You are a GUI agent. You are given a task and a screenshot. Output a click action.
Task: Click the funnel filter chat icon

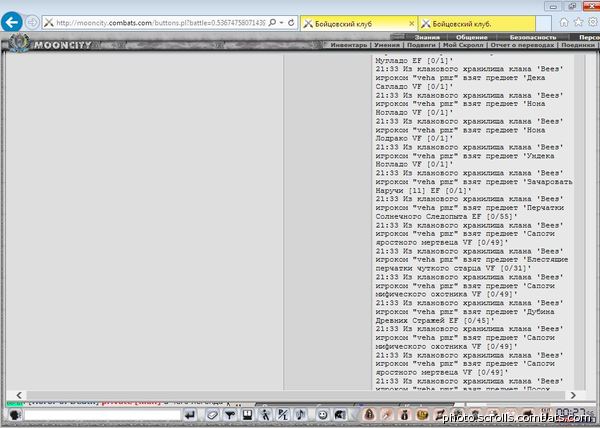click(230, 415)
